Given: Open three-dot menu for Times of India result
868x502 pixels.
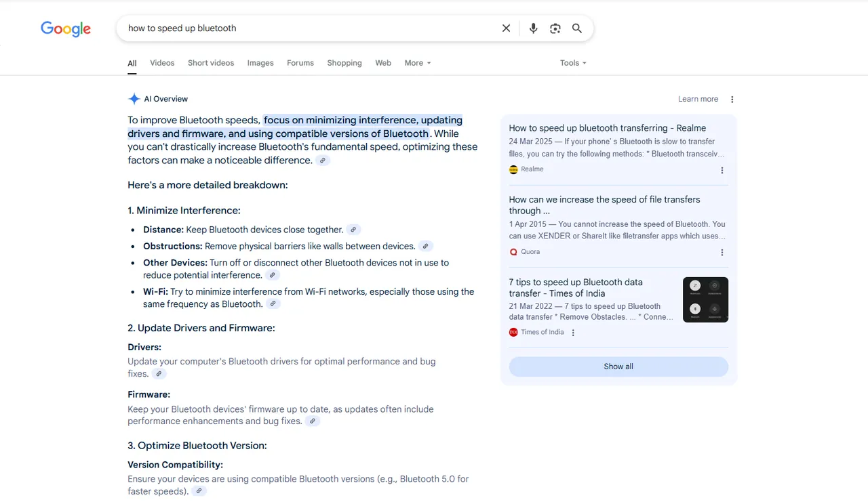Looking at the screenshot, I should pos(573,333).
